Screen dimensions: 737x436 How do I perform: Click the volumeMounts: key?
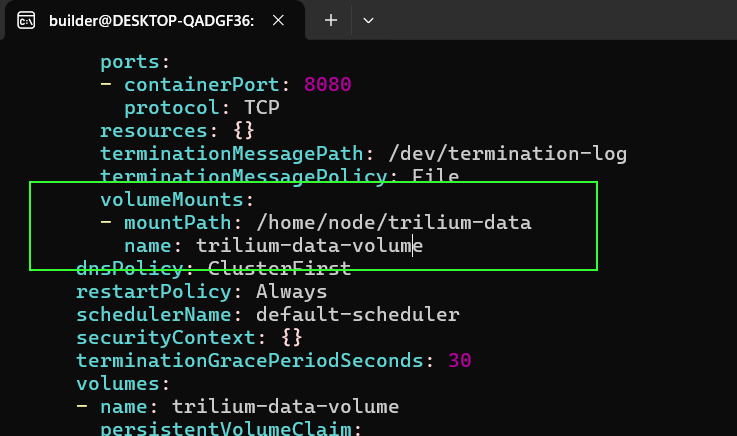pos(177,200)
